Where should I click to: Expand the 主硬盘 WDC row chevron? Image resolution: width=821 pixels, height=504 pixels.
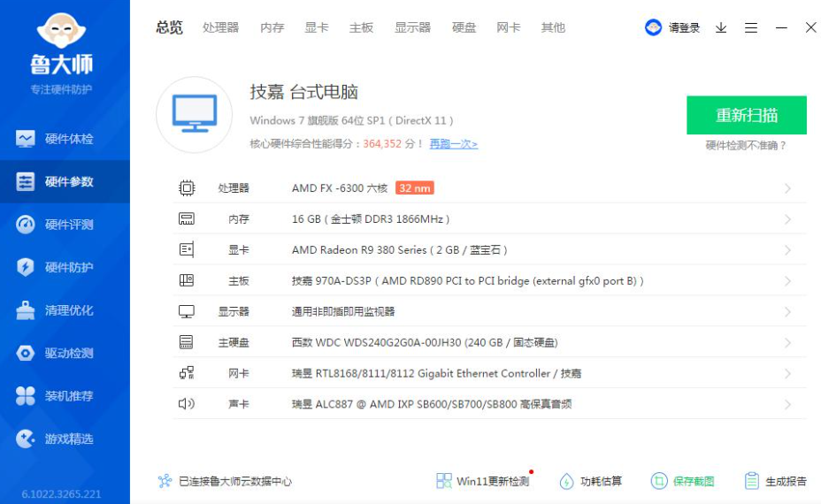pyautogui.click(x=787, y=343)
